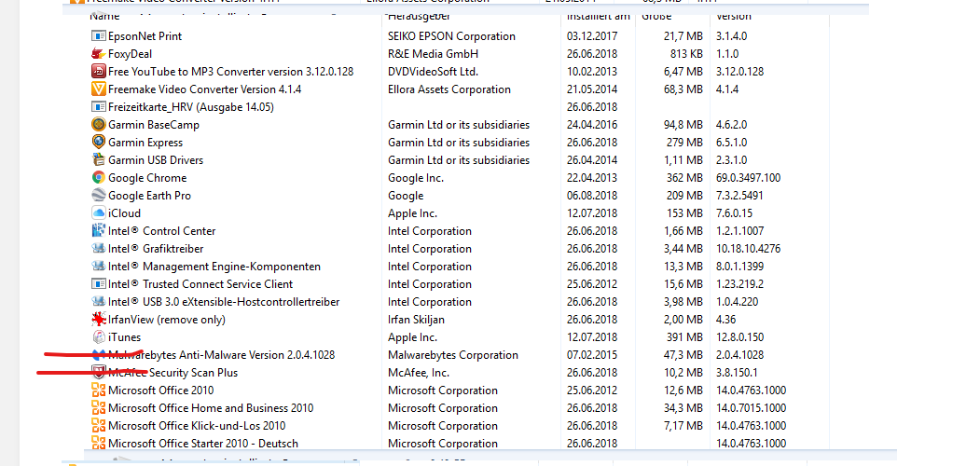Screen dimensions: 980x466
Task: Select the Garmin USB Drivers icon
Action: point(98,160)
